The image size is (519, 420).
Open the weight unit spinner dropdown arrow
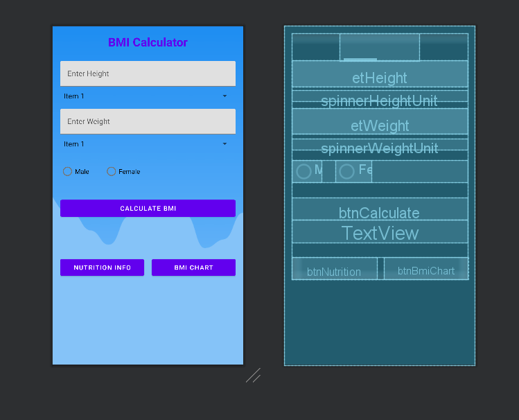225,144
